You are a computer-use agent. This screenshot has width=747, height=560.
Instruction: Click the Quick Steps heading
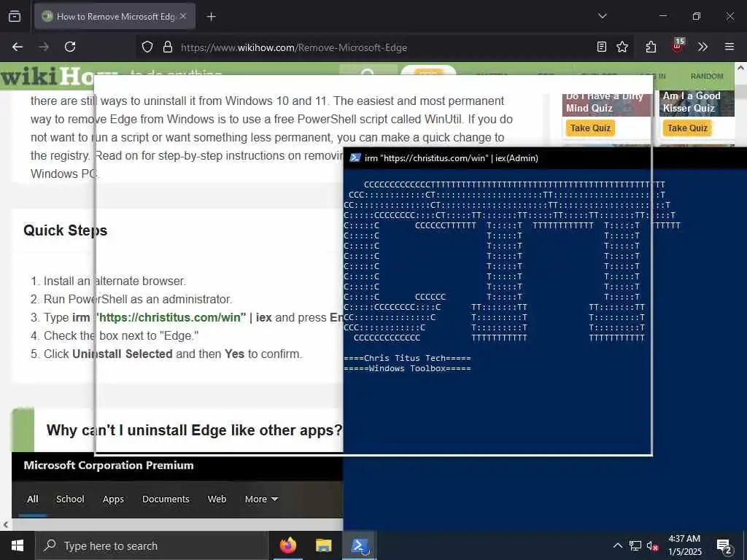coord(65,230)
